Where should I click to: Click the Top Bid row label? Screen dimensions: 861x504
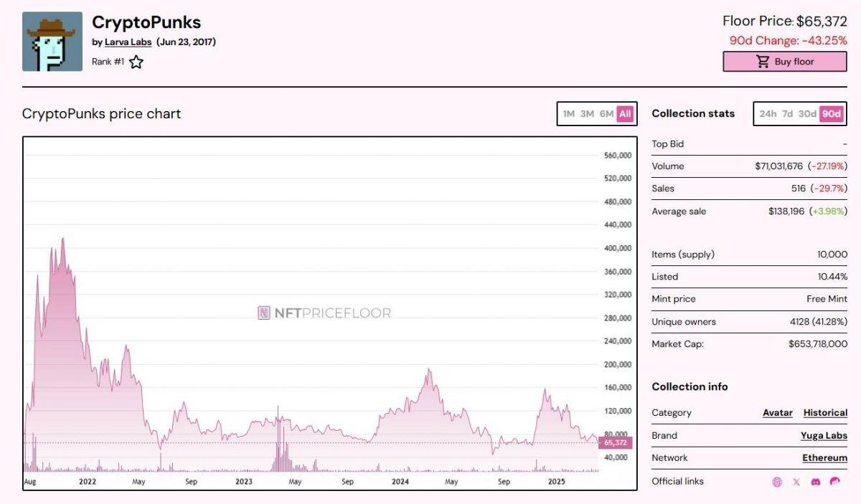[668, 144]
